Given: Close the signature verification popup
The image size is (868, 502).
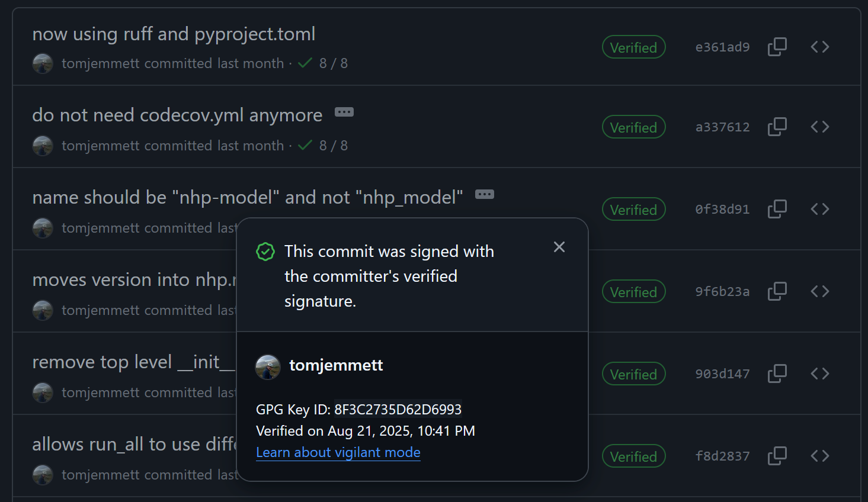Looking at the screenshot, I should (x=559, y=247).
